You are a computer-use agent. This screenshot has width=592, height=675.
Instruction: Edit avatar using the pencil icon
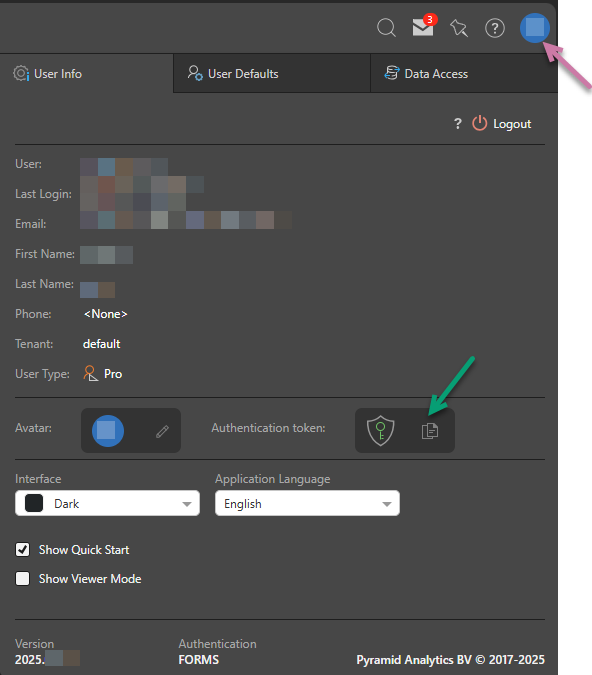162,431
